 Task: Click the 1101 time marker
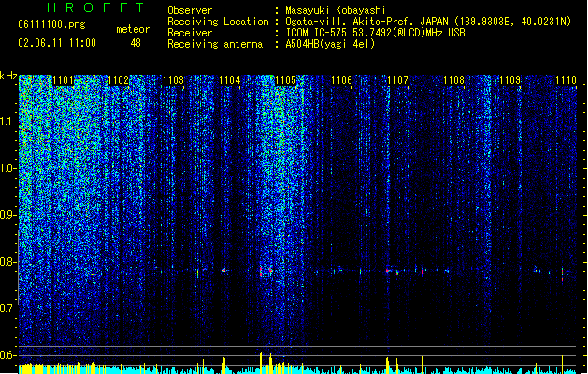[x=63, y=80]
